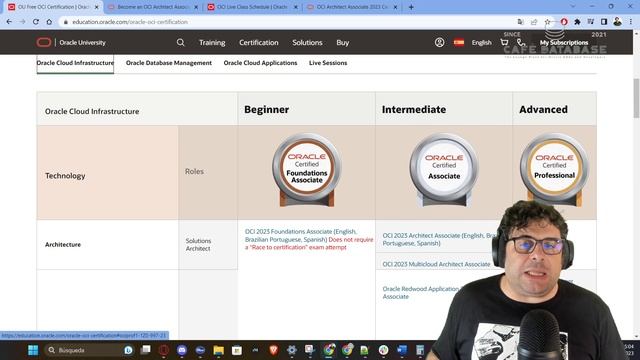This screenshot has height=360, width=640.
Task: Click the translate page icon
Action: pos(520,22)
